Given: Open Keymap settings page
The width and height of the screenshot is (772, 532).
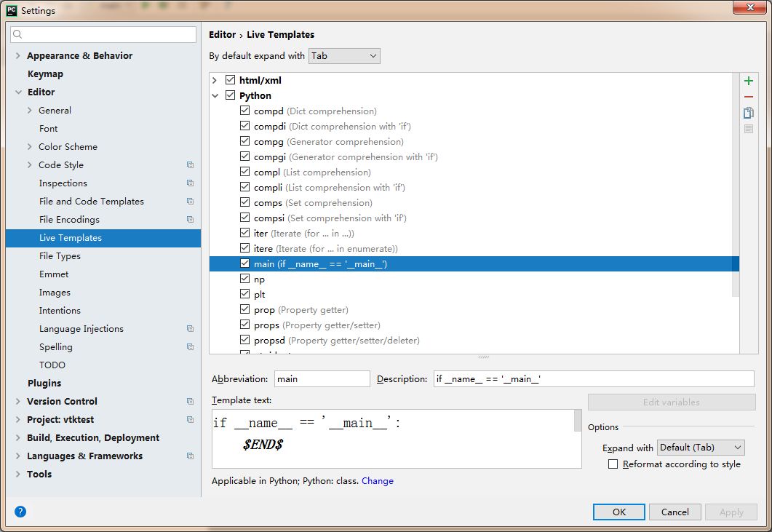Looking at the screenshot, I should [x=45, y=74].
